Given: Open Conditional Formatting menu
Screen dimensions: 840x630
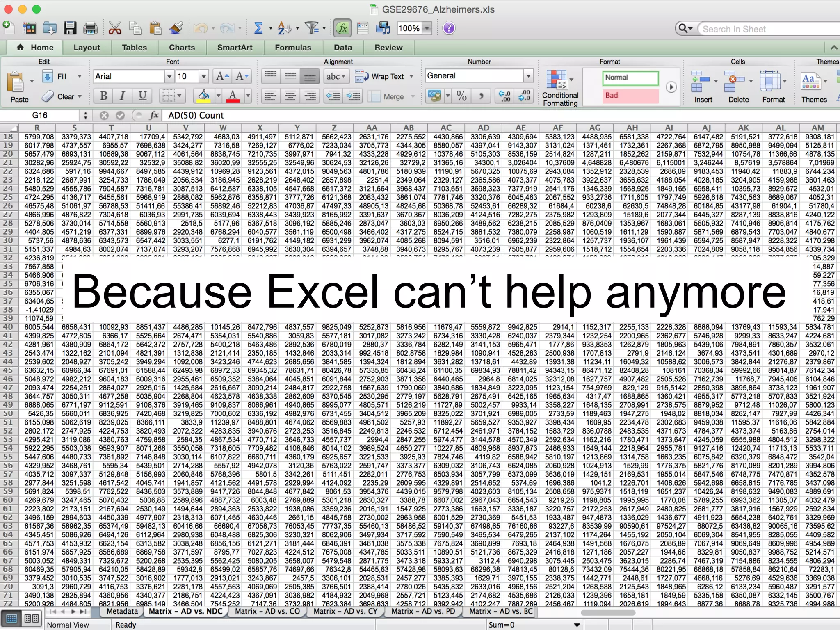Looking at the screenshot, I should pyautogui.click(x=560, y=88).
